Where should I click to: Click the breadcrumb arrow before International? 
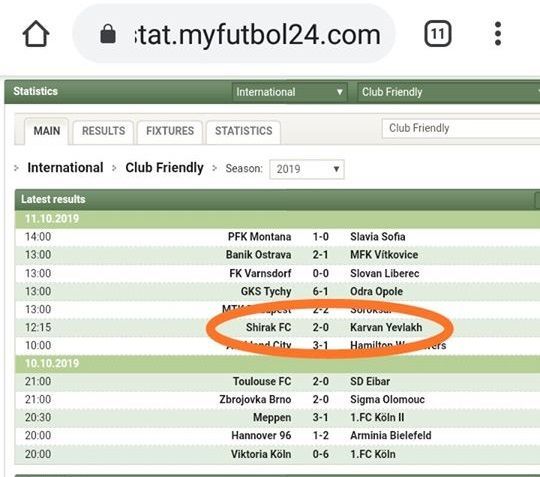point(16,168)
